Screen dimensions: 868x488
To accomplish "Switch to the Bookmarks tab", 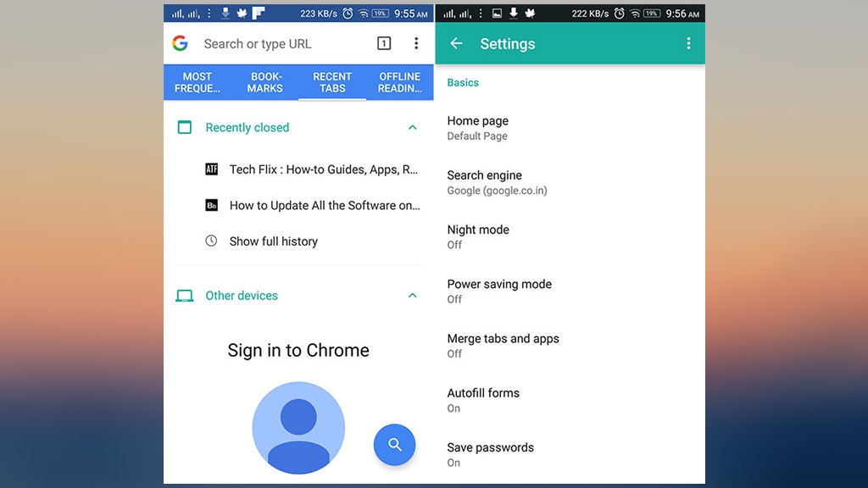I will pyautogui.click(x=264, y=82).
